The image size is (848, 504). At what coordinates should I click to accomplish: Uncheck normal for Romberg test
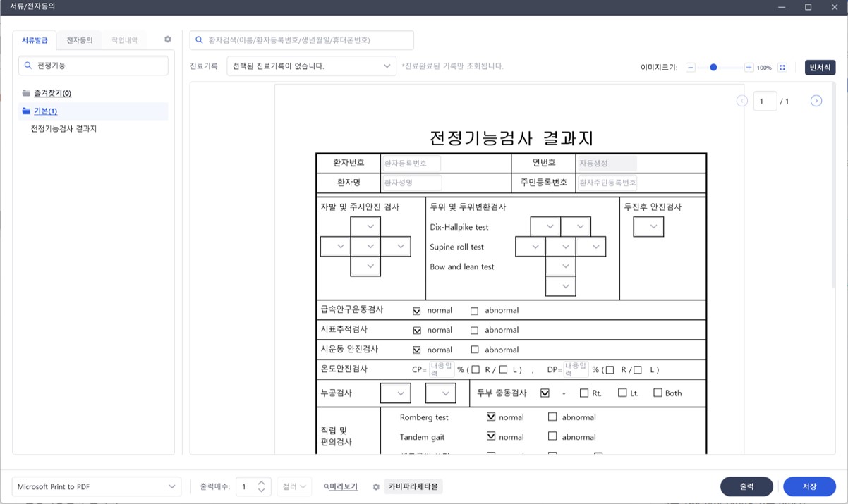click(492, 417)
